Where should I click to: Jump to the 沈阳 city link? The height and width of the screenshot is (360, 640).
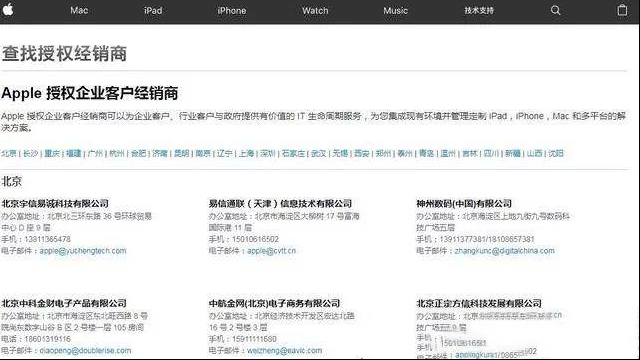[556, 153]
